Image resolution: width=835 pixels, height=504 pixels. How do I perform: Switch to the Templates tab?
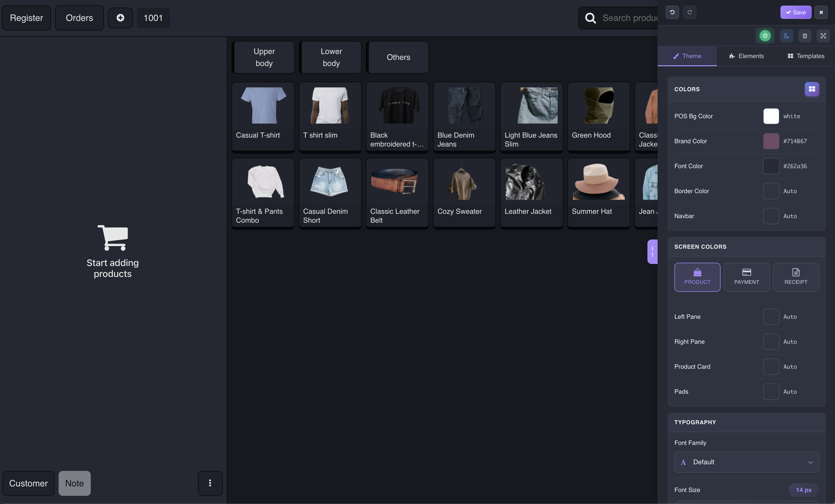coord(806,56)
